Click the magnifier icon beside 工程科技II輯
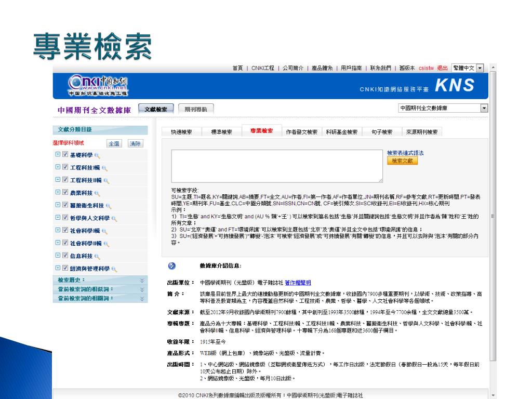The height and width of the screenshot is (399, 532). [106, 181]
